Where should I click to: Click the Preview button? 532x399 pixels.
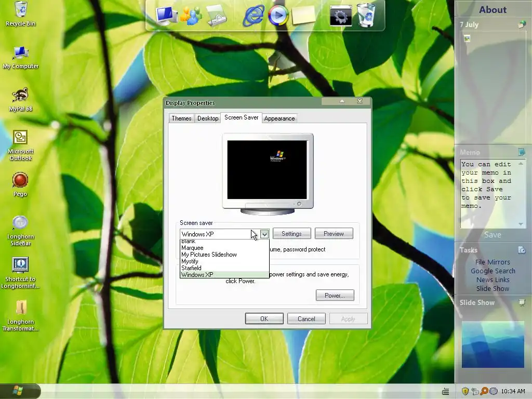[334, 234]
